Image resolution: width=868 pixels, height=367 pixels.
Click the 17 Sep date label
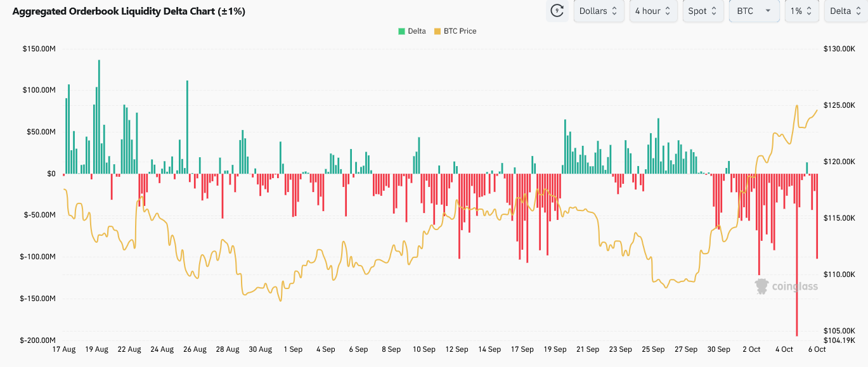(522, 349)
